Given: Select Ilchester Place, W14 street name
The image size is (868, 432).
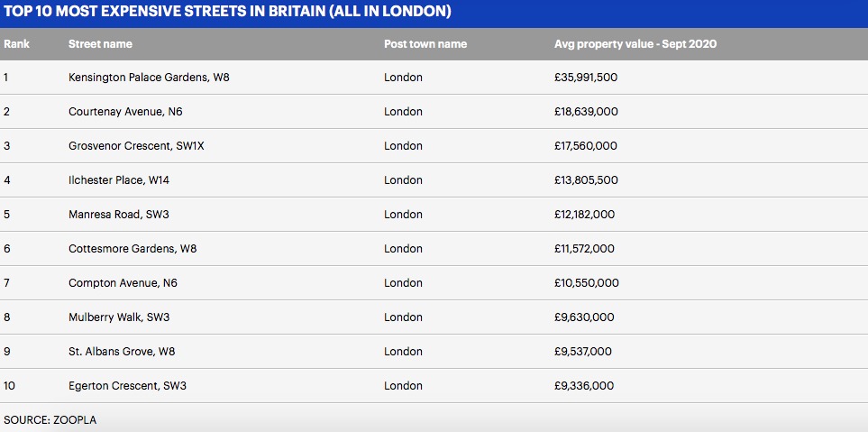Looking at the screenshot, I should (119, 180).
